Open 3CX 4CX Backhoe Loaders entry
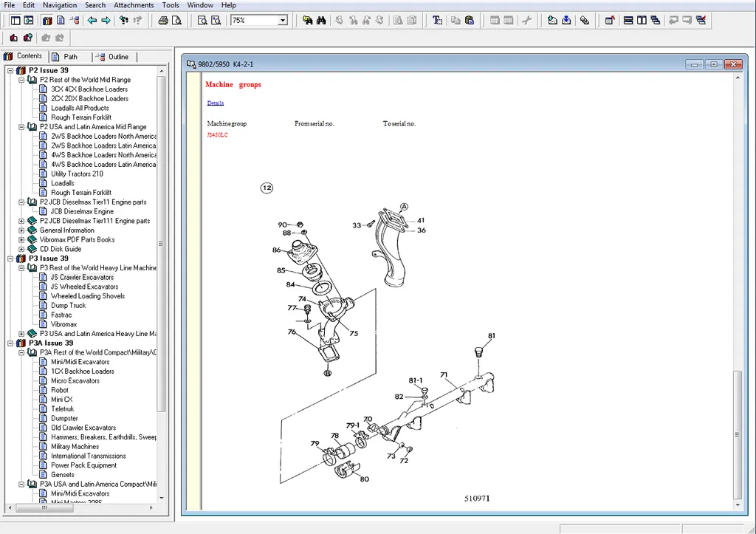756x534 pixels. point(89,89)
